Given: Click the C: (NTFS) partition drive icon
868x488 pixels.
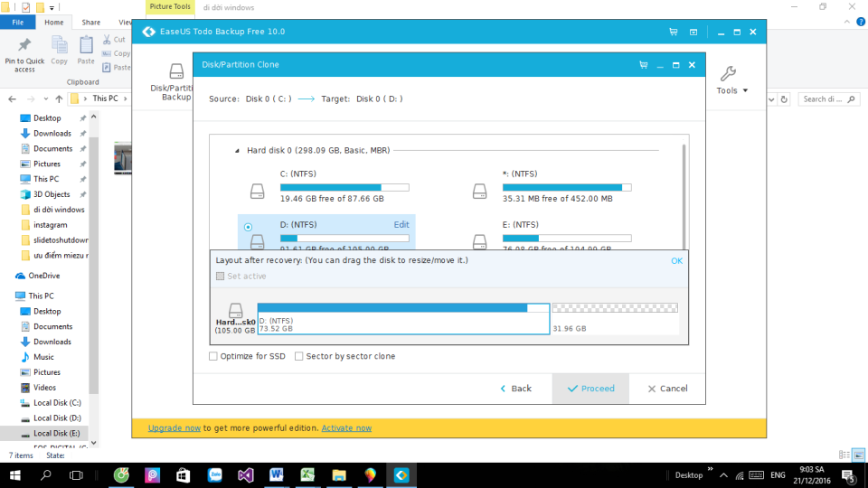Looking at the screenshot, I should pos(258,192).
